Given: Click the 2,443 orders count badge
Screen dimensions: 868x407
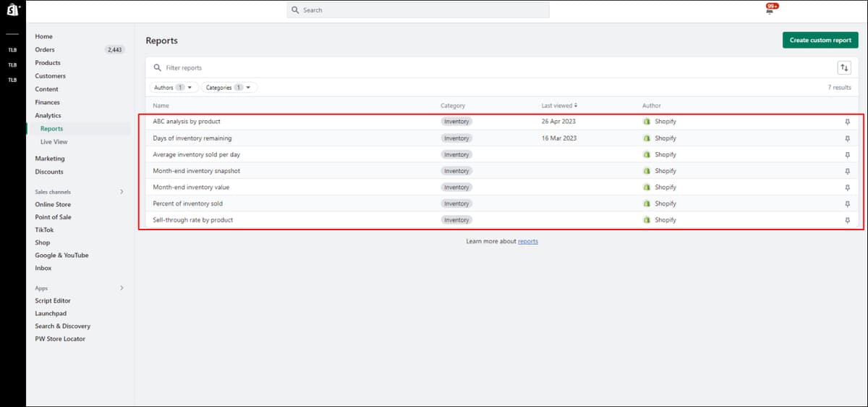Looking at the screenshot, I should (114, 50).
